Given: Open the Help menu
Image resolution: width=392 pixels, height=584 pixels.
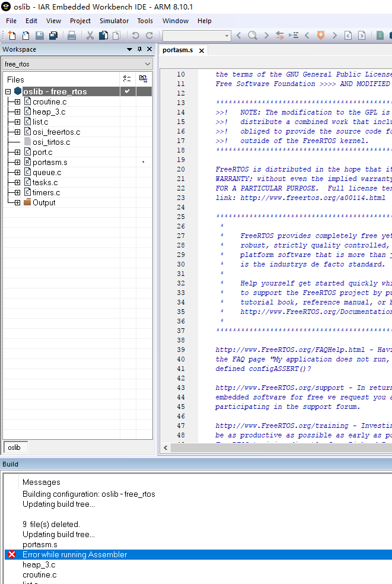Looking at the screenshot, I should coord(205,21).
